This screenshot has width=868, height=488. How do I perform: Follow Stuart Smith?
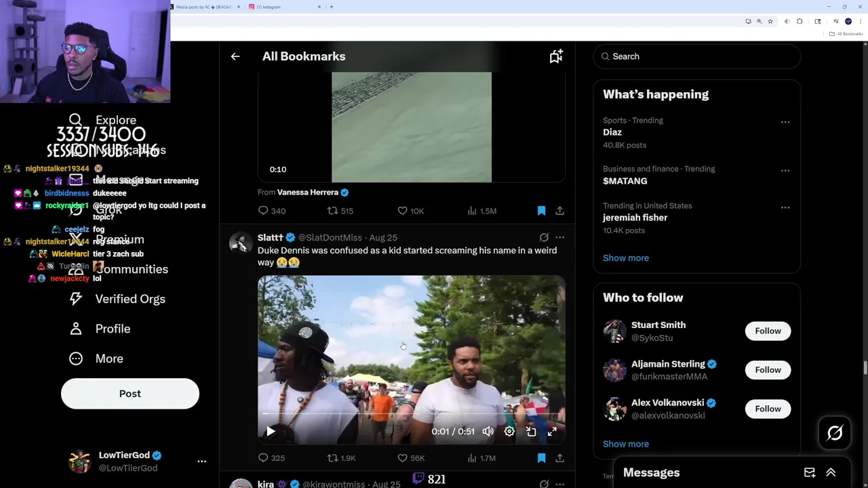point(768,331)
